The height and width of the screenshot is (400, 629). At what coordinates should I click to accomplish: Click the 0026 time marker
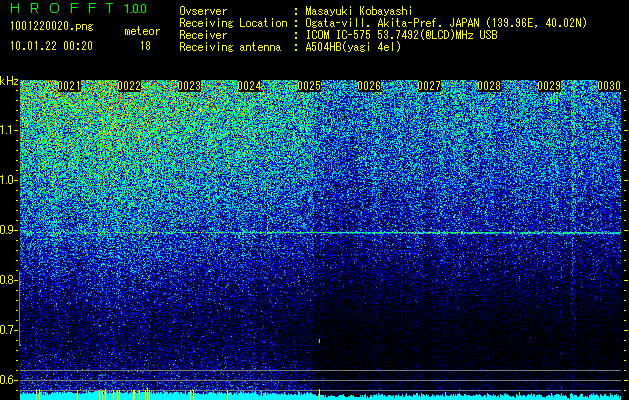coord(369,86)
